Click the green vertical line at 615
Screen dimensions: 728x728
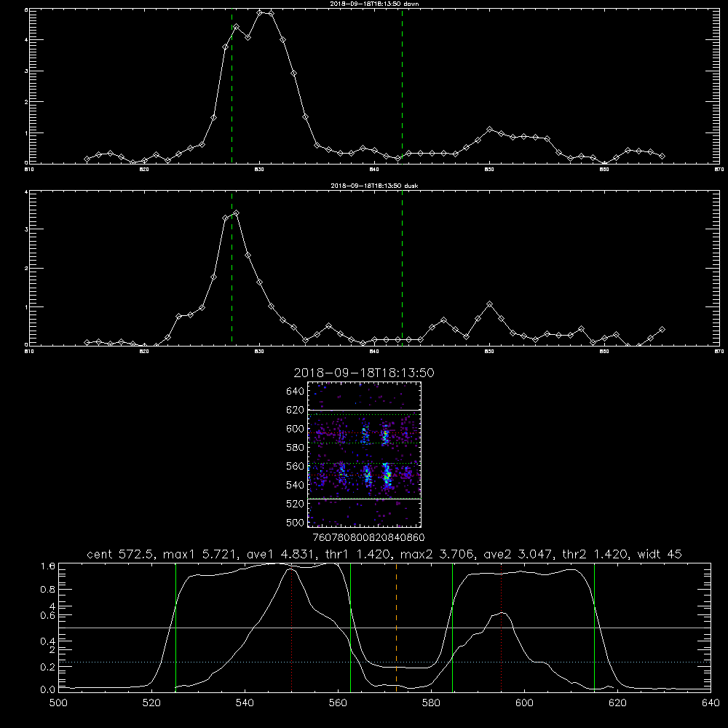pos(594,627)
